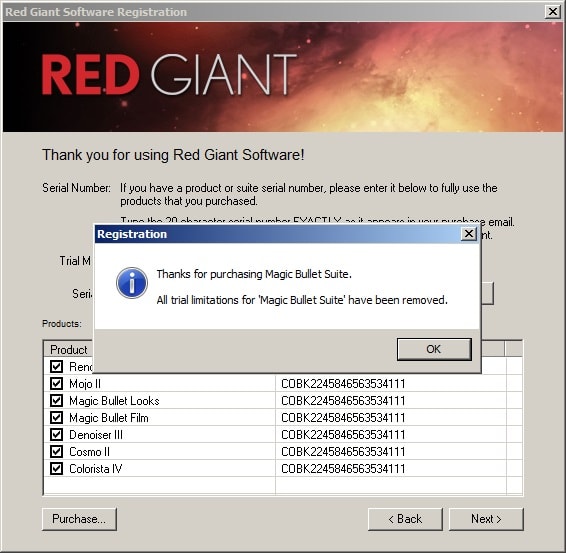Click OK in the Registration dialog
This screenshot has height=553, width=566.
[434, 349]
